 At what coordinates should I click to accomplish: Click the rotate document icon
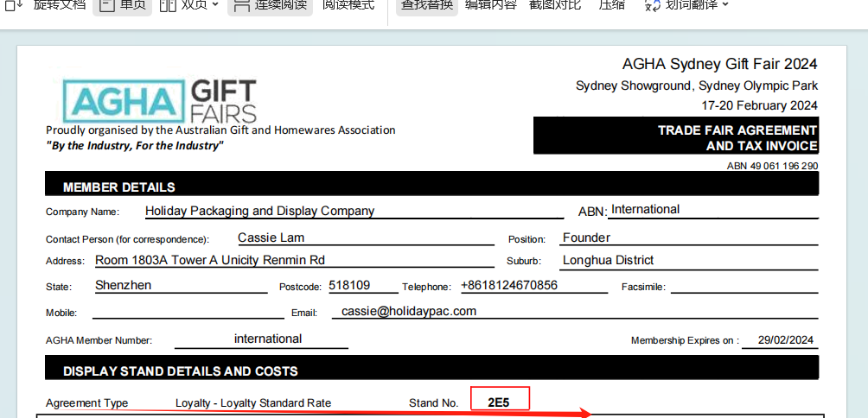(x=13, y=4)
